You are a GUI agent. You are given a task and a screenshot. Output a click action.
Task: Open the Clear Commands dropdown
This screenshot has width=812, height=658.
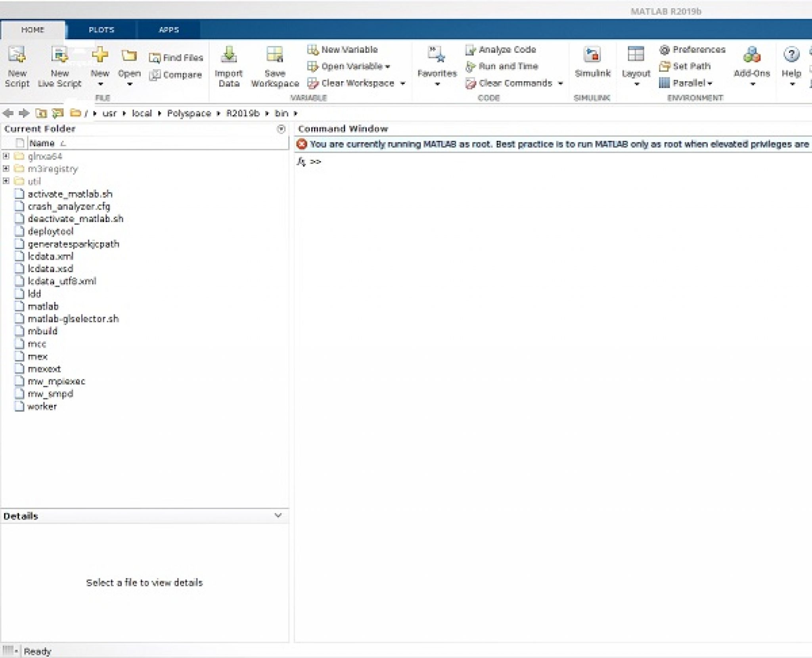click(x=561, y=83)
